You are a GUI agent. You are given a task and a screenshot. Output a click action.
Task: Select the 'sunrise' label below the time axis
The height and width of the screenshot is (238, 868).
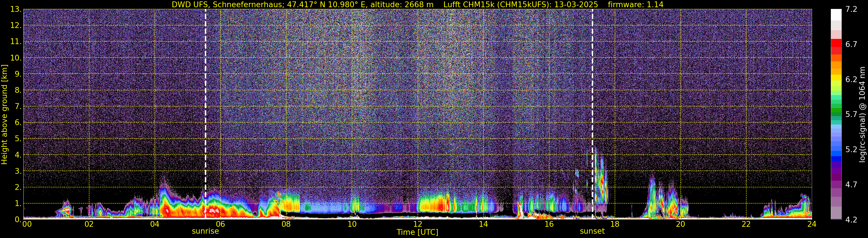pyautogui.click(x=205, y=231)
